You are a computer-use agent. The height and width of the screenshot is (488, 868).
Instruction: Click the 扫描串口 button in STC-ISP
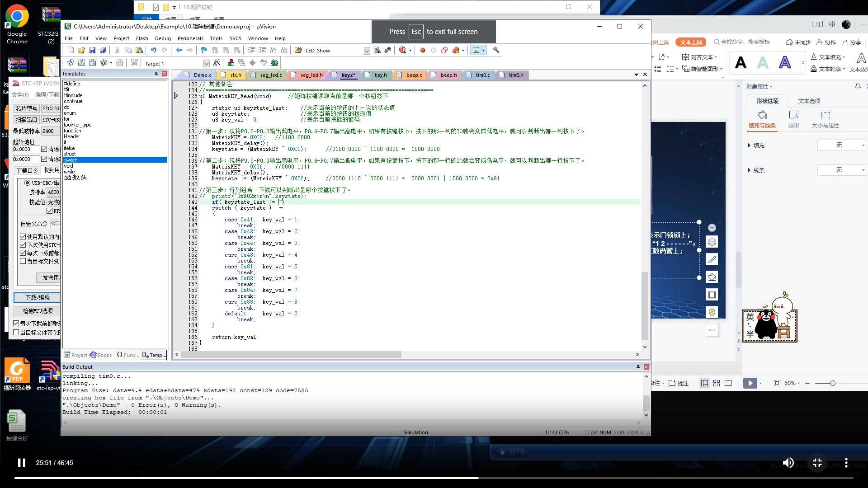coord(26,120)
